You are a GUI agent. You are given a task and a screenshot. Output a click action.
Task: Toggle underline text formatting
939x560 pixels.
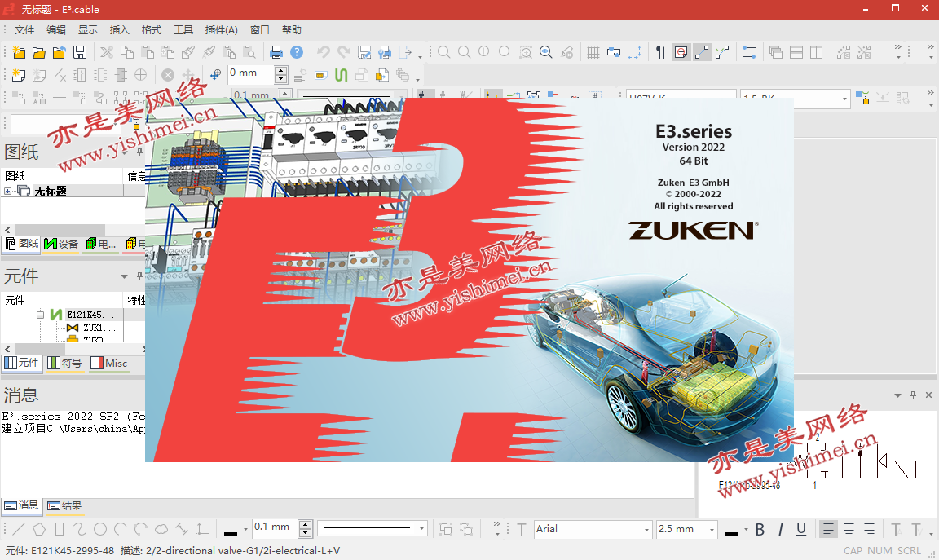[800, 530]
